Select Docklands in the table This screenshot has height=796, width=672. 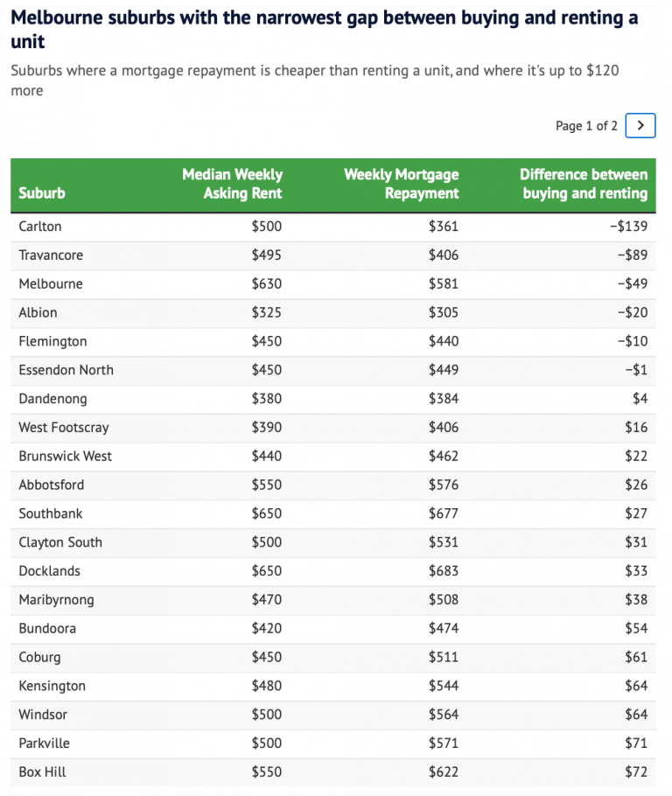49,571
